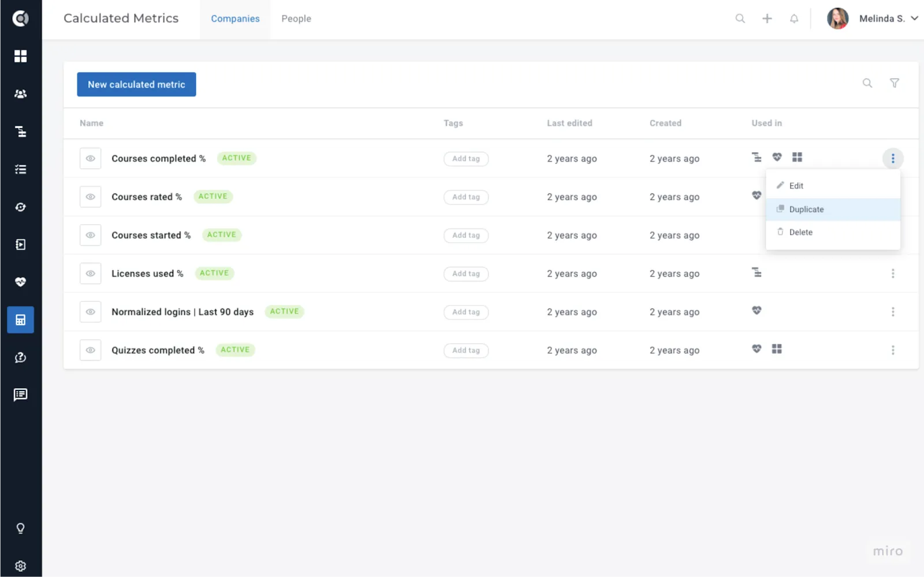924x577 pixels.
Task: Add a tag to Licenses used %
Action: tap(466, 274)
